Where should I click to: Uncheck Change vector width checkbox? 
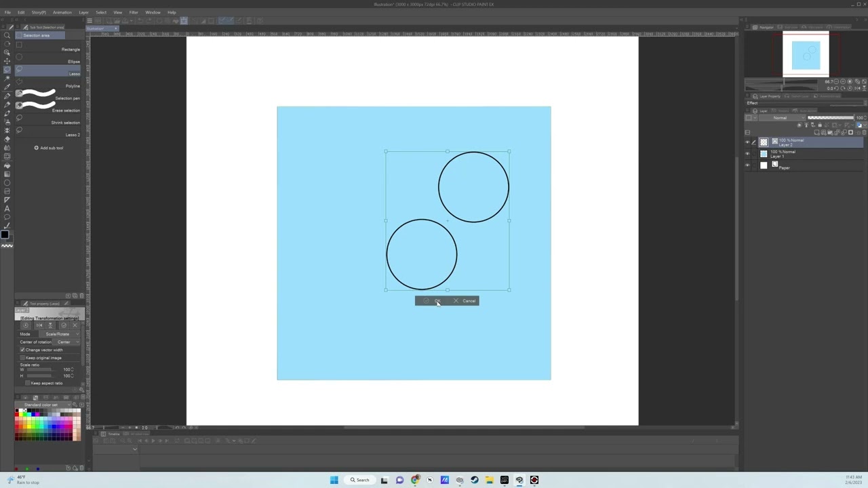pos(22,350)
